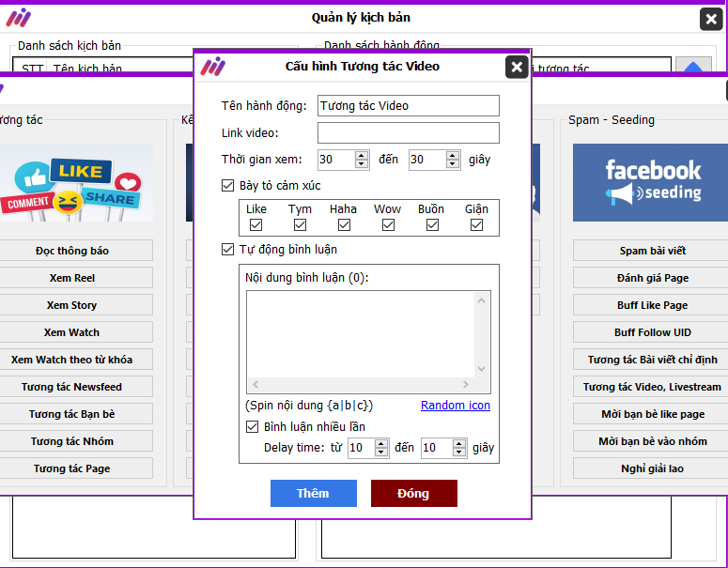Decrease the maximum Thời gian xem value

(x=453, y=164)
